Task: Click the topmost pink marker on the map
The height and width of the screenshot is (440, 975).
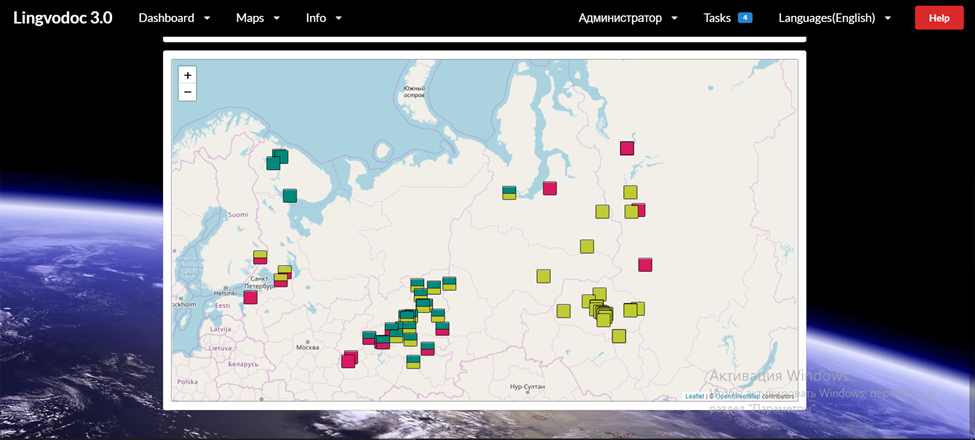Action: pyautogui.click(x=627, y=148)
